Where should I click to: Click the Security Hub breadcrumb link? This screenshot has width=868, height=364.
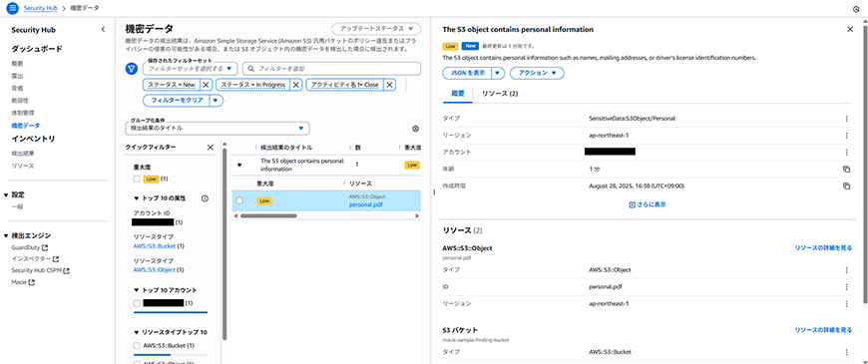[42, 8]
